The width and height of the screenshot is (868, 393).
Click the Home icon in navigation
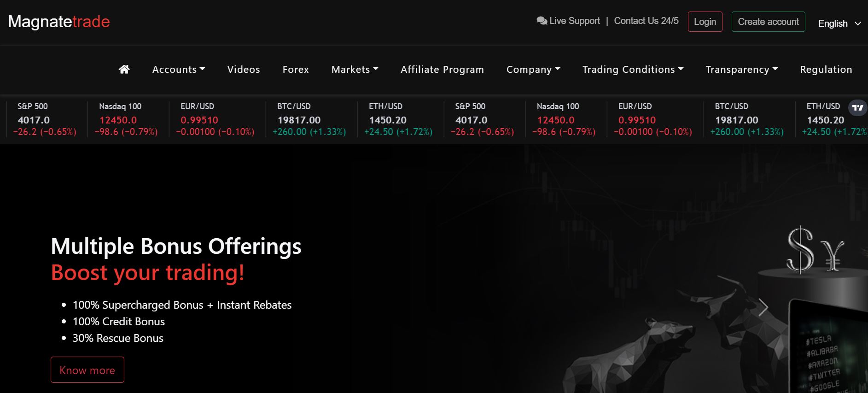124,70
